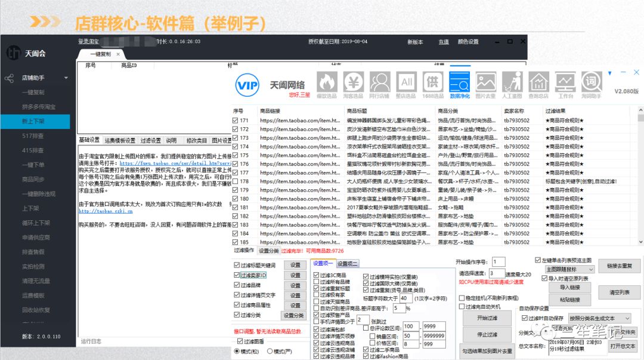Open the 工作台 monitor icon

click(565, 82)
